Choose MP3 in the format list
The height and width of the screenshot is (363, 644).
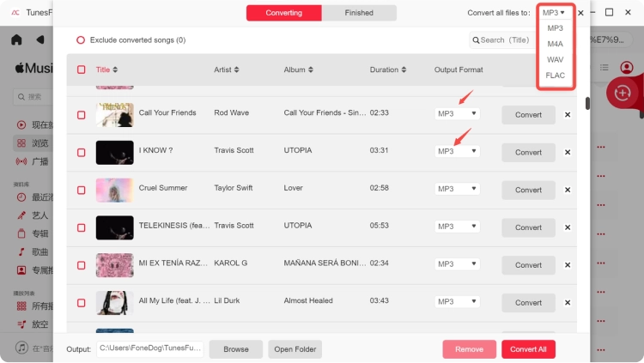[555, 28]
